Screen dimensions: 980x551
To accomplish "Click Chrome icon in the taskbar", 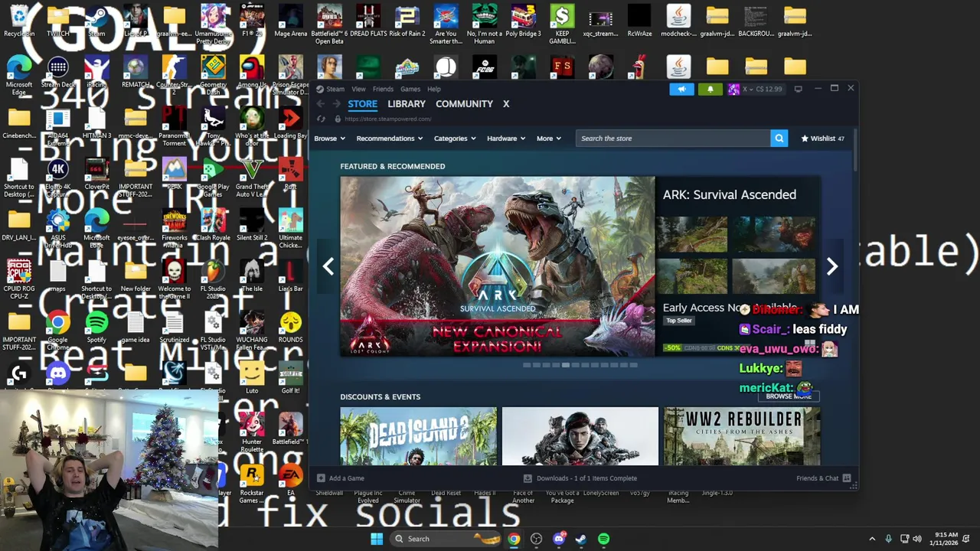I will [514, 539].
